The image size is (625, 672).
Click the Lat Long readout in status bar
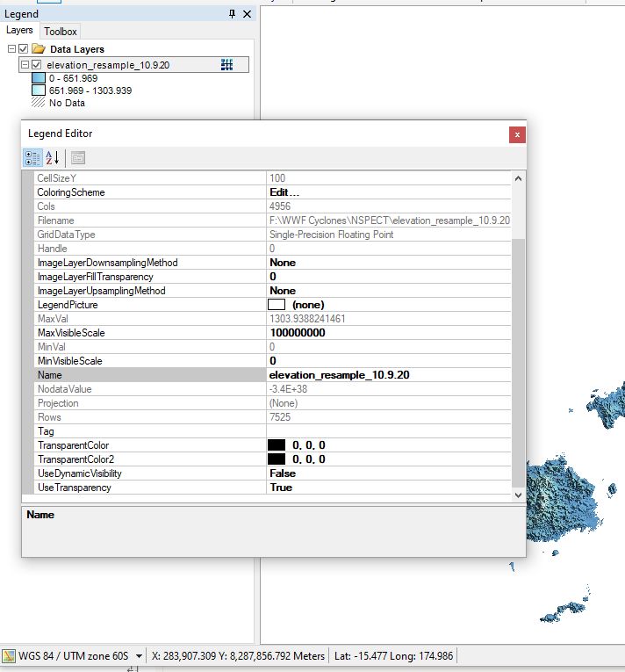393,655
